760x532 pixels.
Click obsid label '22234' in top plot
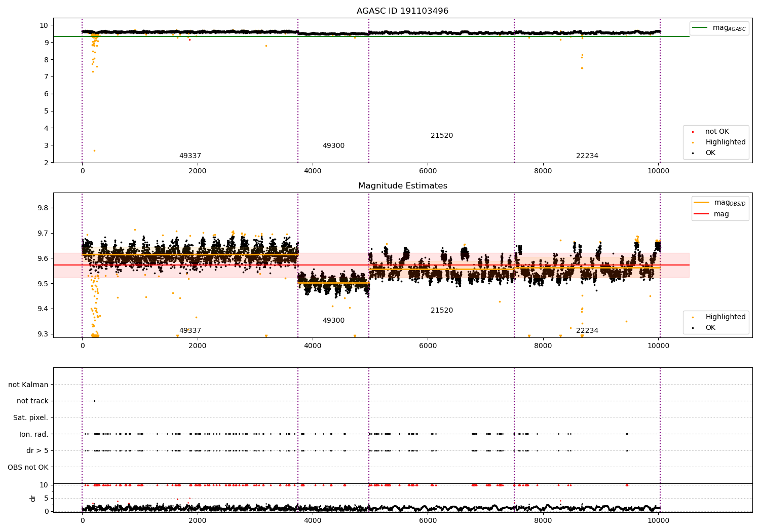click(x=587, y=156)
